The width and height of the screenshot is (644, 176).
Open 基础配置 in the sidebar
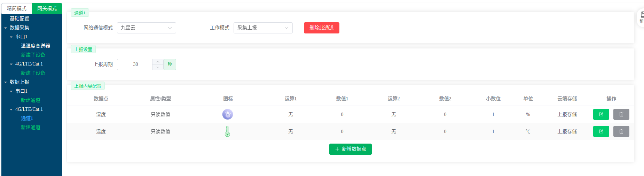click(x=19, y=18)
